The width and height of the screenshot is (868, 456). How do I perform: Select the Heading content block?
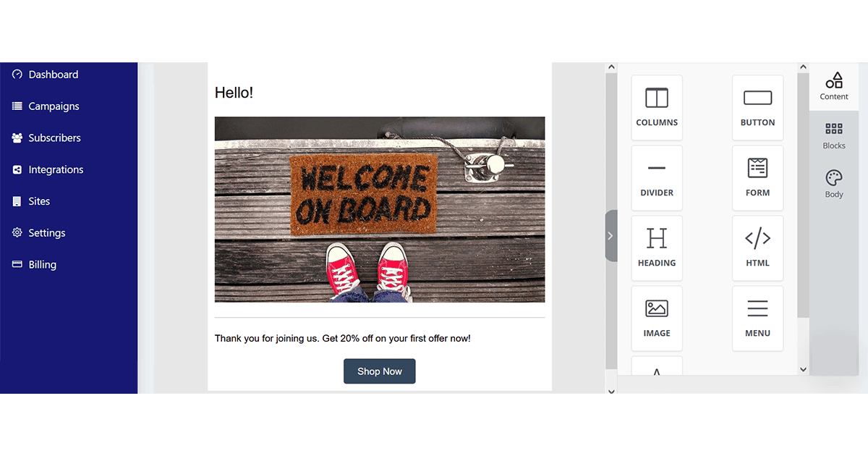(657, 248)
